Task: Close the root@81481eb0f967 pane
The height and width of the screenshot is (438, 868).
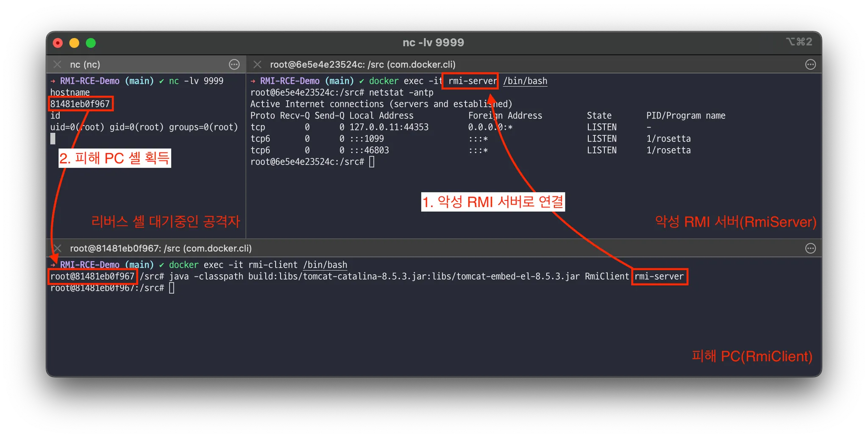Action: click(57, 248)
